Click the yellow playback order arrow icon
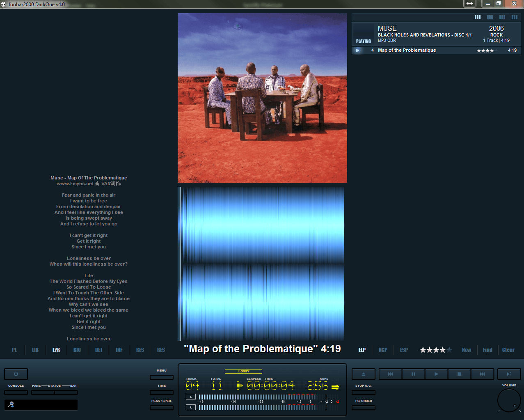 pyautogui.click(x=335, y=387)
